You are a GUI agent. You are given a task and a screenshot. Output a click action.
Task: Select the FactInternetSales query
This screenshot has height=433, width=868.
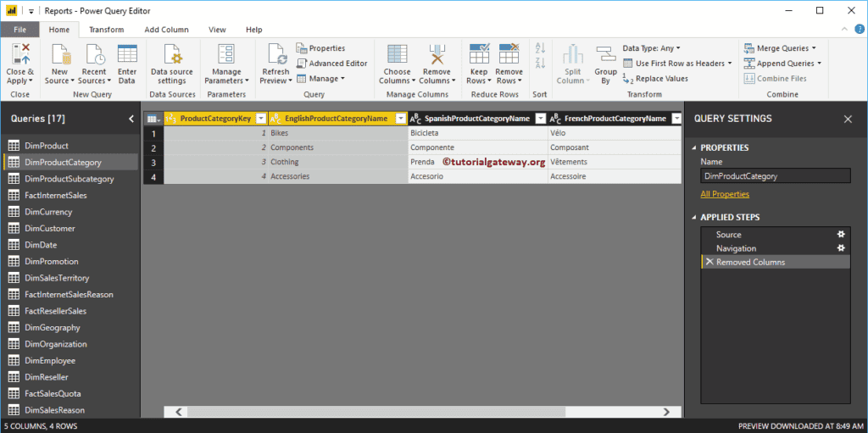pyautogui.click(x=70, y=195)
